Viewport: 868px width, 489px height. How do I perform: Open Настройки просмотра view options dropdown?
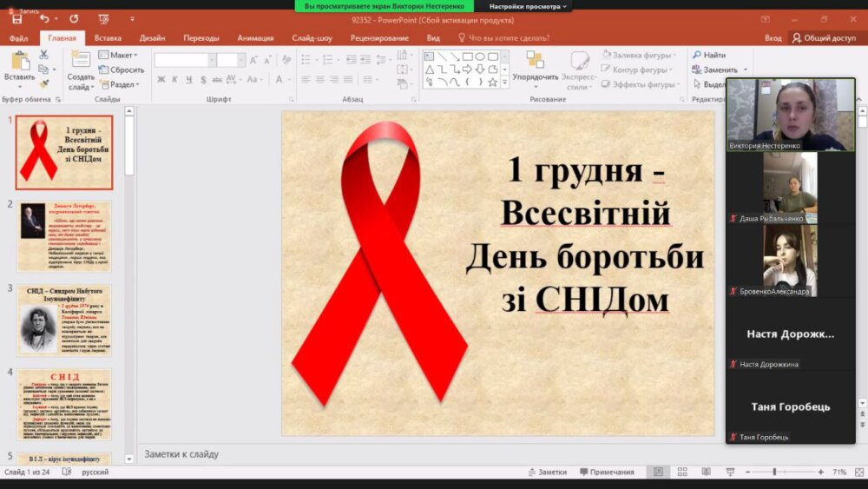tap(528, 6)
